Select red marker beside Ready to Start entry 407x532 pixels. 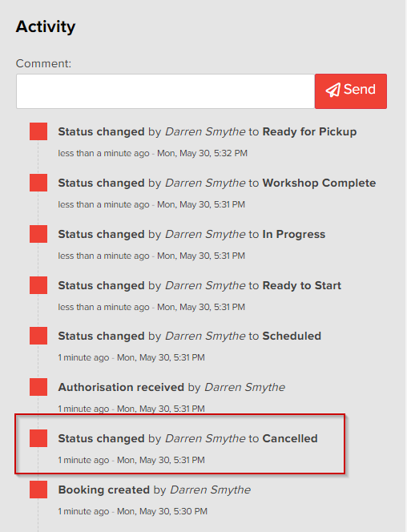38,285
